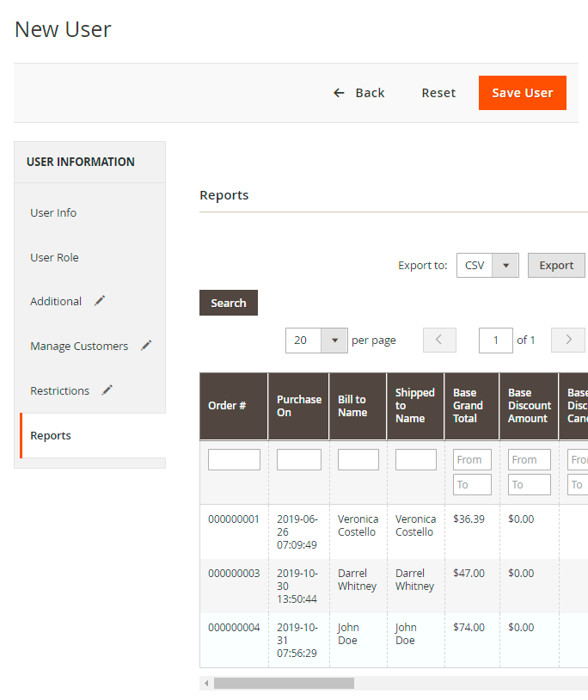Switch to the User Role tab
Viewport: 588px width, 700px height.
pos(54,257)
